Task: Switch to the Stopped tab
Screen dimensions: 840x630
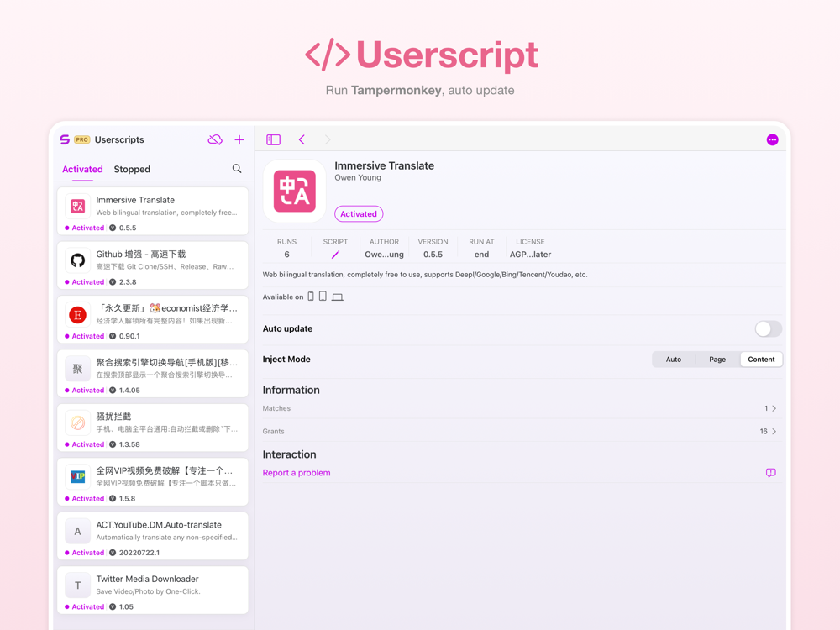Action: 132,170
